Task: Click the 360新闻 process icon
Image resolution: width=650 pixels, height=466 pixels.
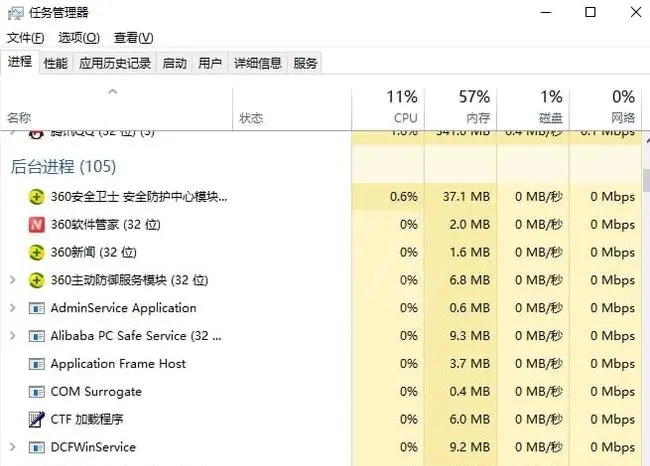Action: pyautogui.click(x=37, y=252)
